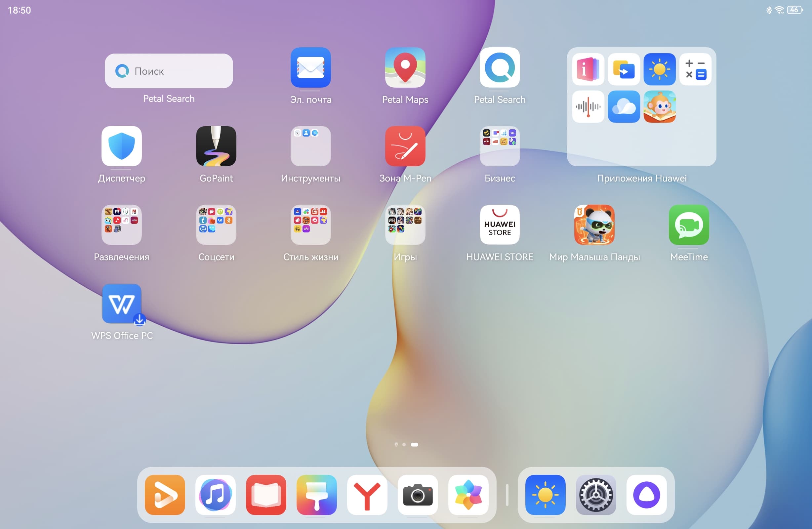Launch MeeTime video calling app

(x=688, y=224)
